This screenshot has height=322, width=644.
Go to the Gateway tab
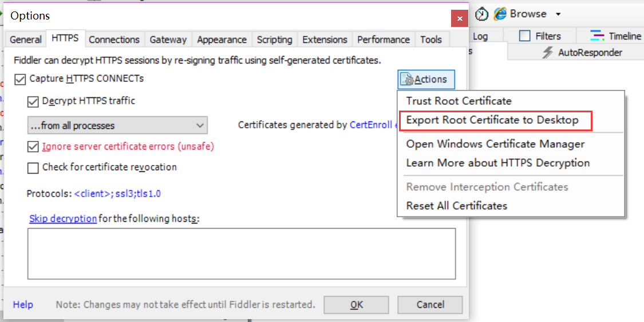tap(168, 40)
